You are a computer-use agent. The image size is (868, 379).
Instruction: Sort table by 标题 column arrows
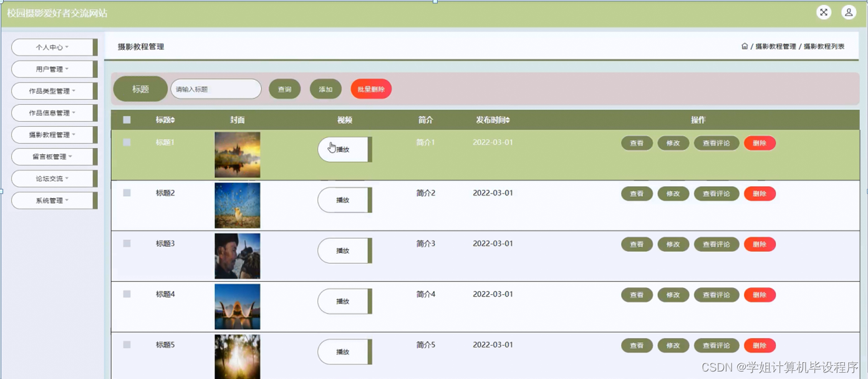point(173,120)
